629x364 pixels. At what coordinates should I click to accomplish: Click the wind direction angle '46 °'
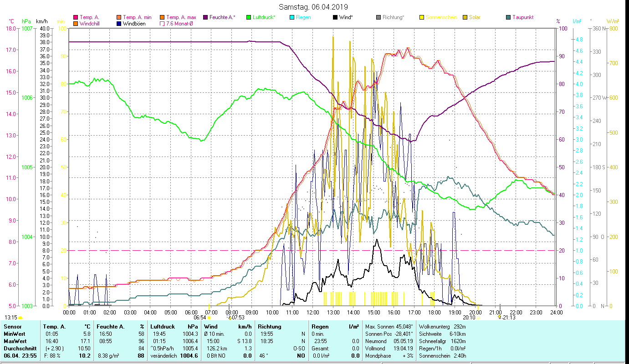[x=263, y=356]
